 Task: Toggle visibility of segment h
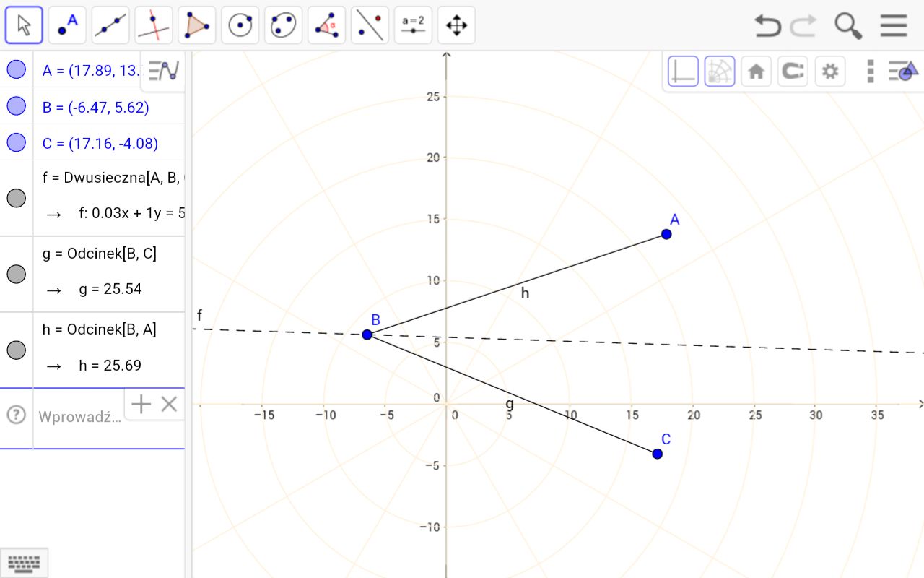(16, 350)
